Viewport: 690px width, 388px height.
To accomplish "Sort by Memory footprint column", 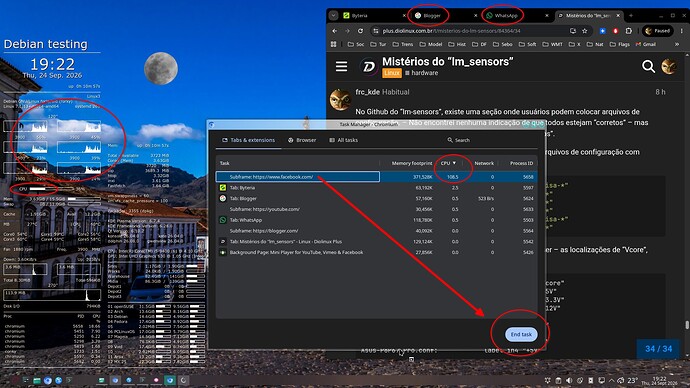I will pos(412,163).
